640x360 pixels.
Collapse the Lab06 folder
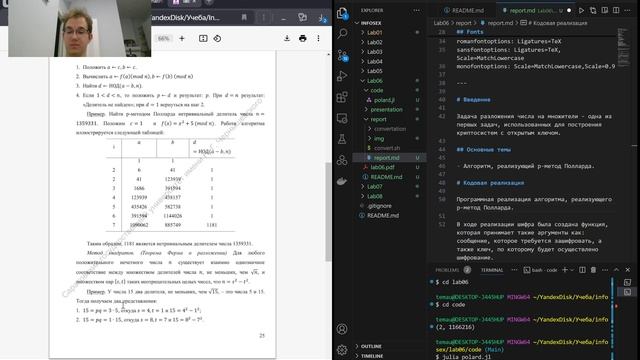pos(390,81)
